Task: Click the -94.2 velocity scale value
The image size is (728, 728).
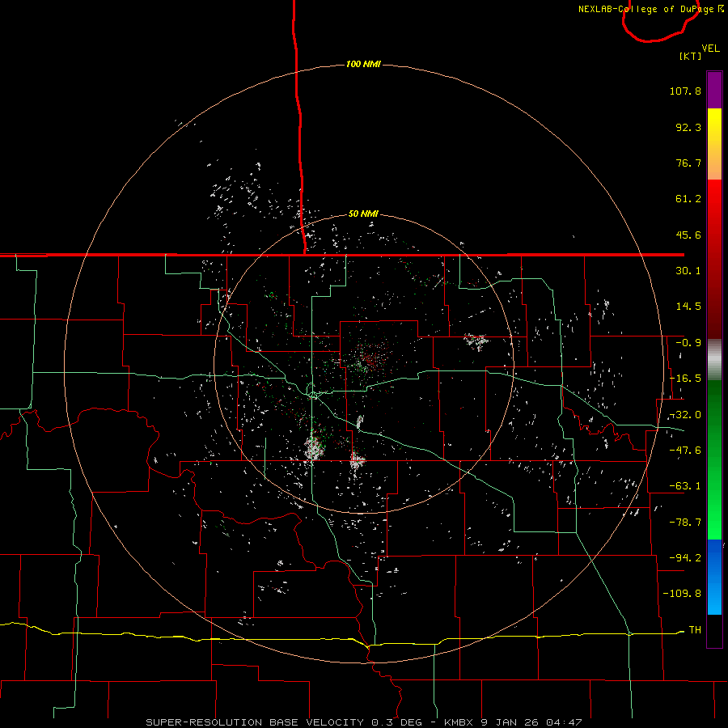Action: (685, 557)
